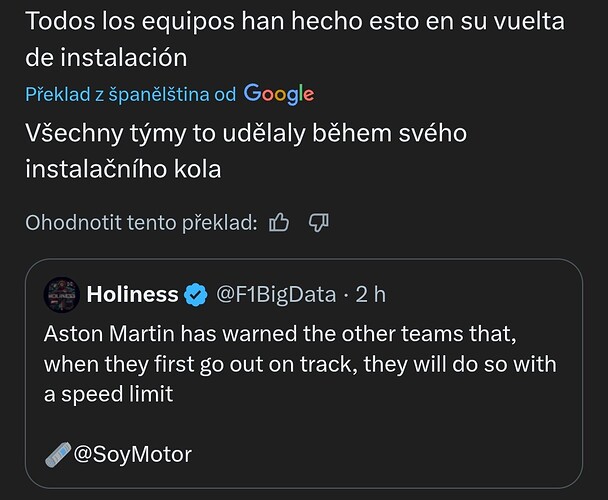Image resolution: width=608 pixels, height=500 pixels.
Task: Click the blue verified badge beside Holiness
Action: coord(198,295)
